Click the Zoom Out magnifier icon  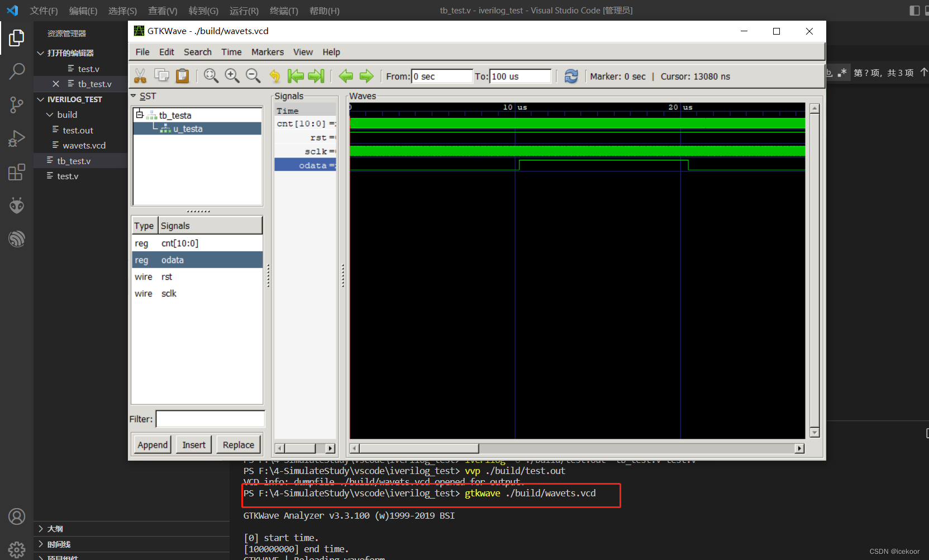[x=253, y=76]
